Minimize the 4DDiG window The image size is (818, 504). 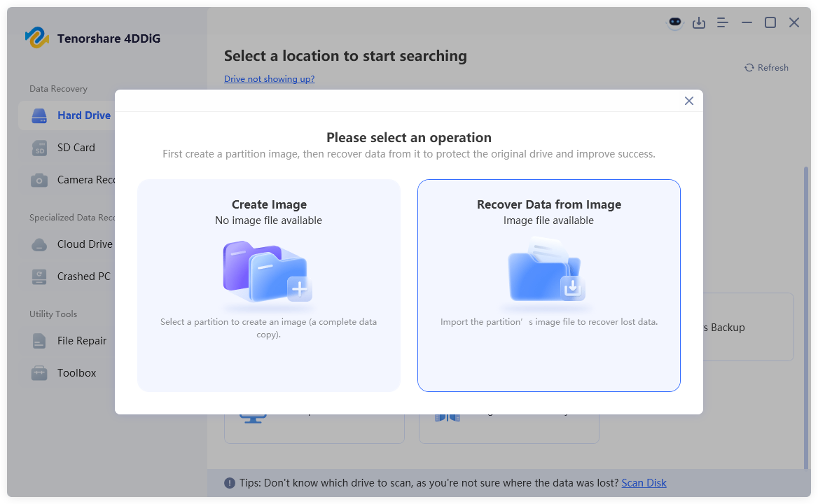pos(747,22)
